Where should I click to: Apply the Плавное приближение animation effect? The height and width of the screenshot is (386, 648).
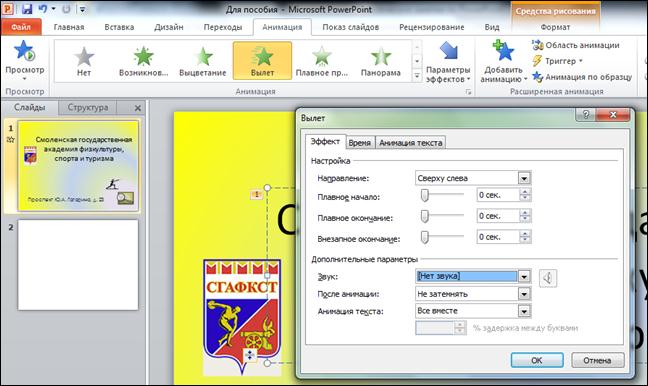pyautogui.click(x=322, y=61)
